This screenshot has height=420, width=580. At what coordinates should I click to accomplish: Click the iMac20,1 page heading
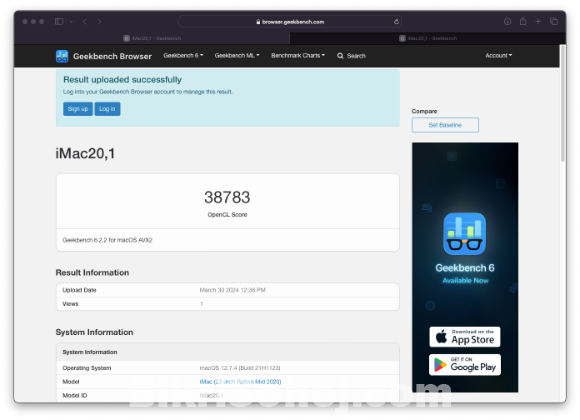[85, 154]
